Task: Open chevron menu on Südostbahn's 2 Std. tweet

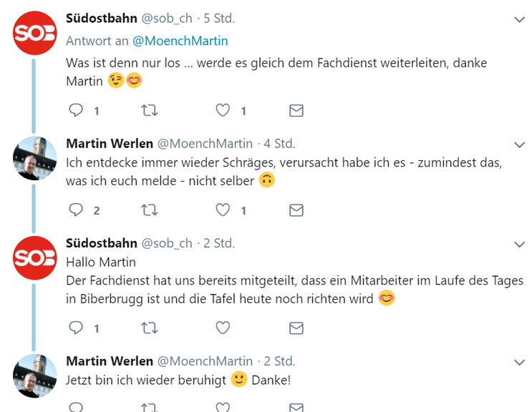Action: [520, 245]
